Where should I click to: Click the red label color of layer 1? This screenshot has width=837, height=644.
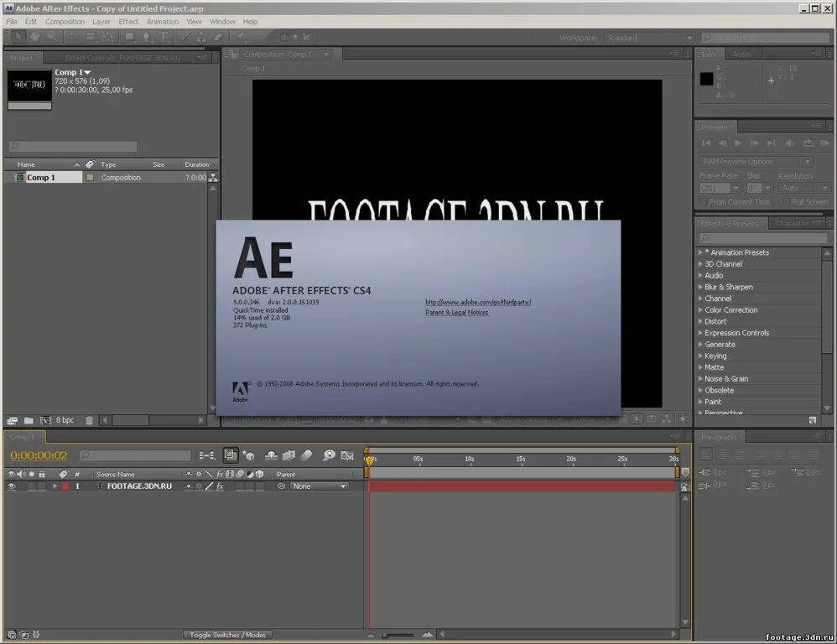pyautogui.click(x=65, y=486)
